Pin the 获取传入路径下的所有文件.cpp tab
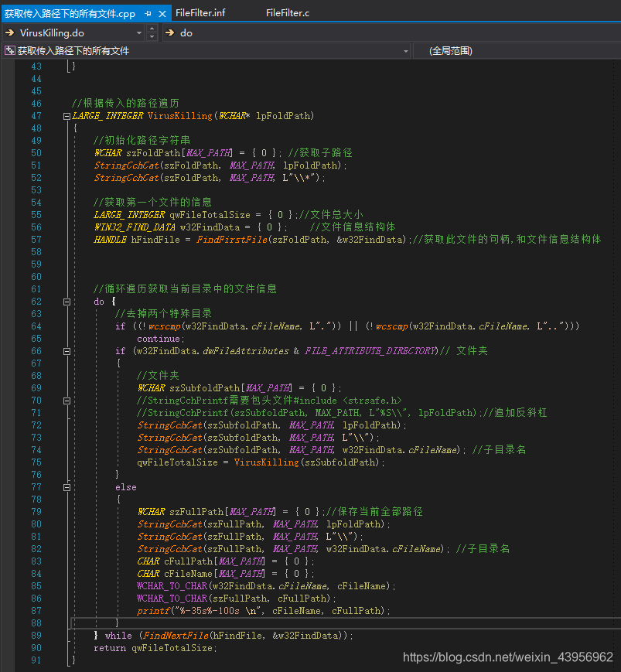Image resolution: width=621 pixels, height=672 pixels. click(x=148, y=14)
